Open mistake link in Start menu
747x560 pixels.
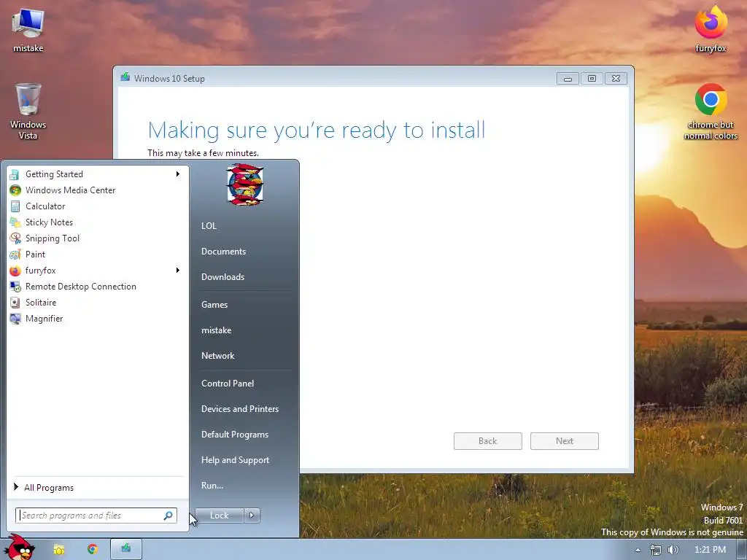pos(216,330)
